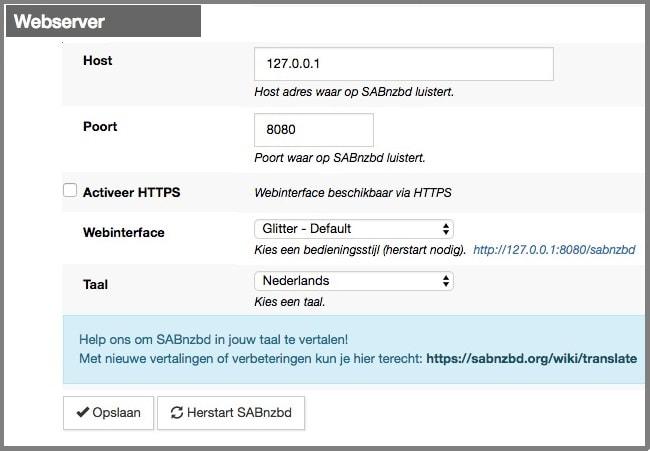Open the 127.0.0.1:8080/sabnzbd link
Screen dimensions: 650x451
pyautogui.click(x=554, y=249)
